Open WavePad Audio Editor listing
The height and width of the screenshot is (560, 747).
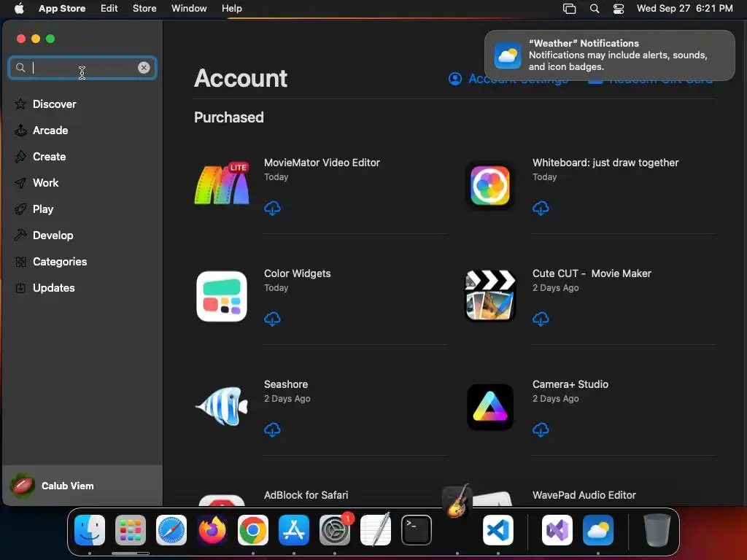click(584, 495)
